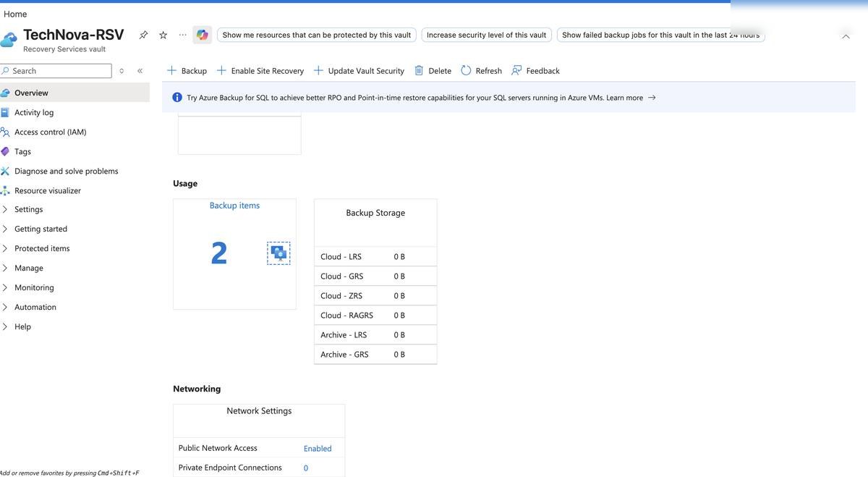Open Copilot icon next to title
868x477 pixels.
point(202,35)
